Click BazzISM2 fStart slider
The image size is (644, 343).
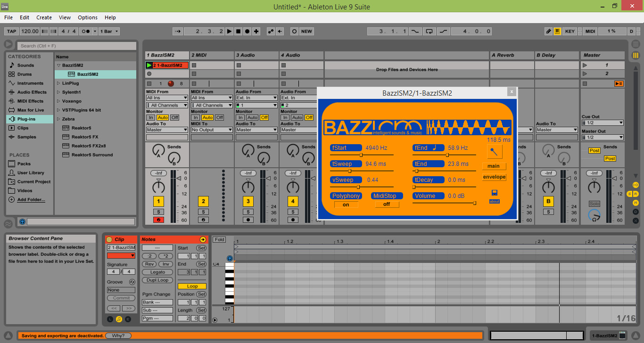pos(361,155)
